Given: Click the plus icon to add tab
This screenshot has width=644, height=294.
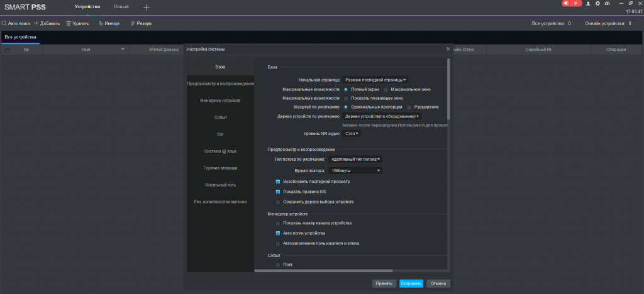Looking at the screenshot, I should pyautogui.click(x=147, y=7).
